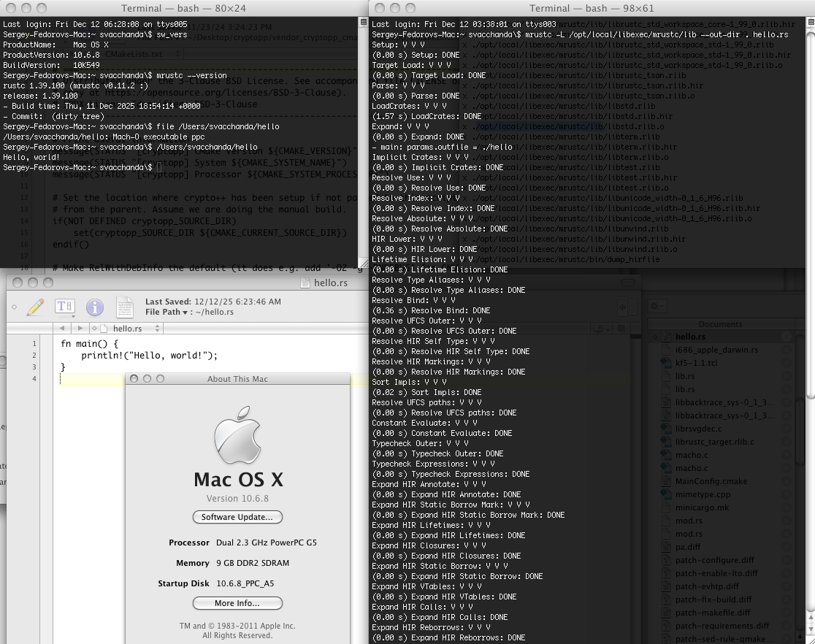Click the pencil document-state icon in hello.rs toolbar
The height and width of the screenshot is (644, 815).
point(35,307)
